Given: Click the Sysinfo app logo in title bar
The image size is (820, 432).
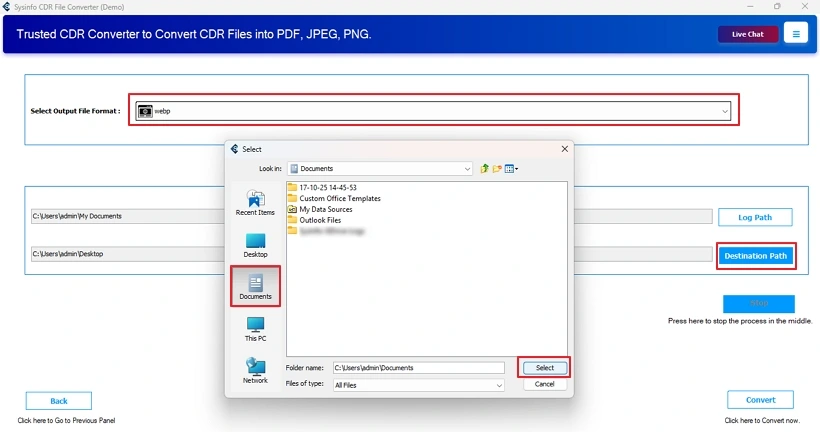Looking at the screenshot, I should 6,7.
